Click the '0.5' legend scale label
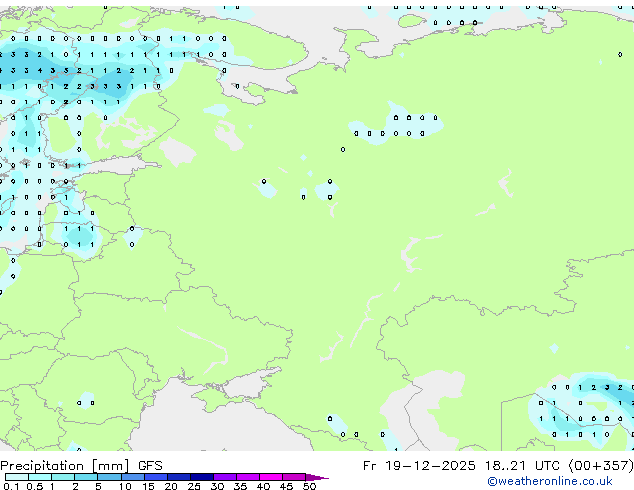Screen dimensions: 634x490 click(34, 486)
